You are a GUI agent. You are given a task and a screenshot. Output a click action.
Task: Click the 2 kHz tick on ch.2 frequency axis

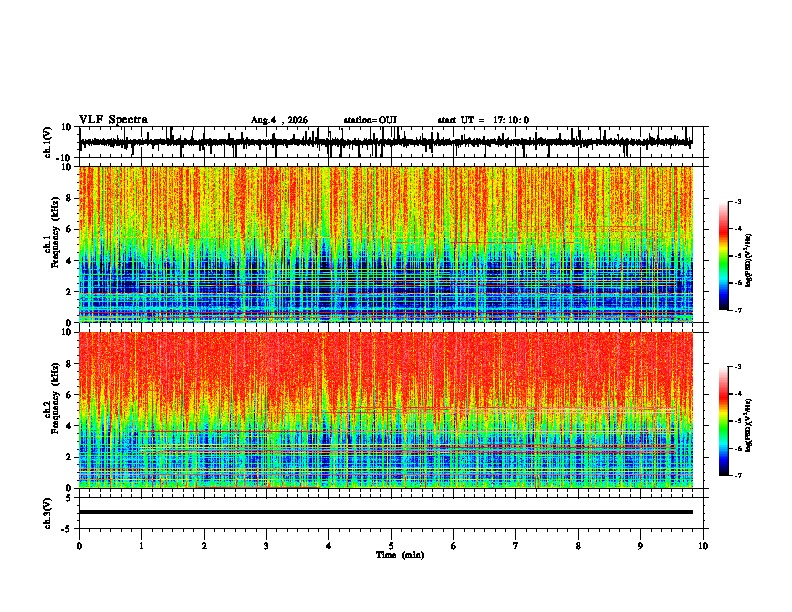point(69,457)
